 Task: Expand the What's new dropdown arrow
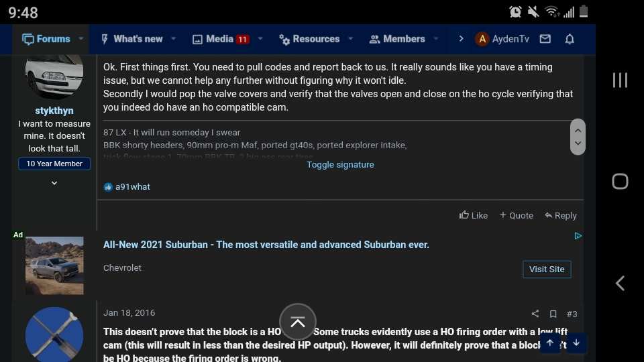click(173, 39)
